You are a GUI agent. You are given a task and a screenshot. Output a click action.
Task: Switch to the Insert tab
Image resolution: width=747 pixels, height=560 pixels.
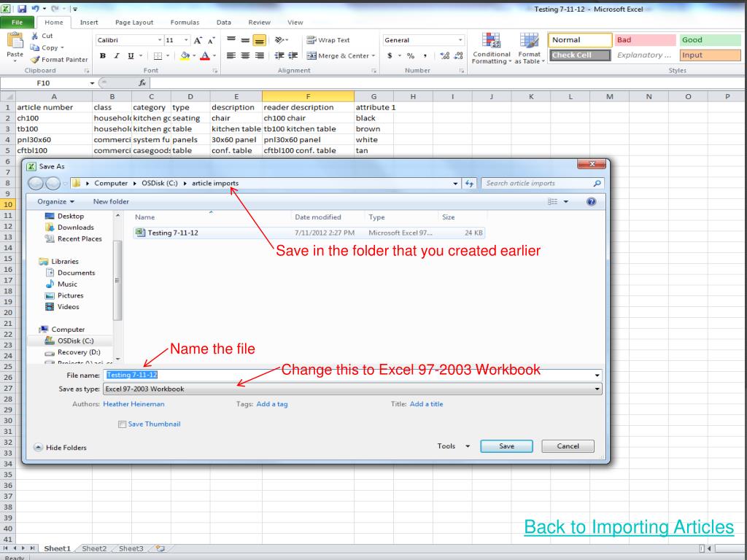(89, 23)
